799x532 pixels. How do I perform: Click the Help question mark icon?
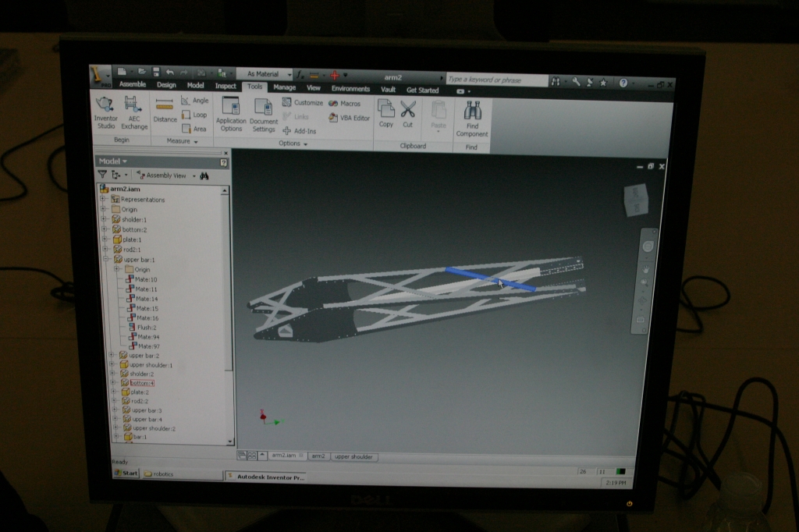coord(623,83)
